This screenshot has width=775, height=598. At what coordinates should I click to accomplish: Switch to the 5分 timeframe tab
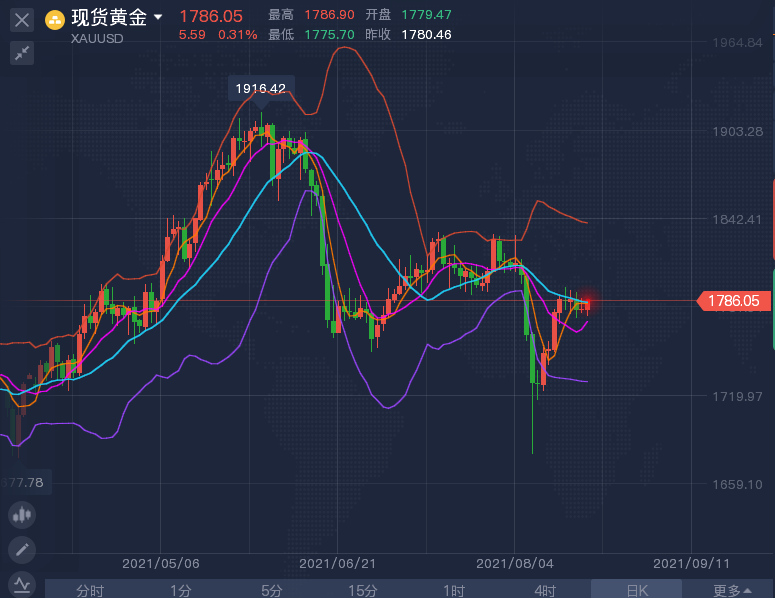pos(272,590)
